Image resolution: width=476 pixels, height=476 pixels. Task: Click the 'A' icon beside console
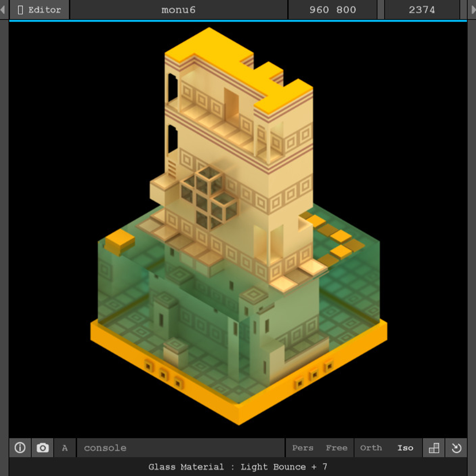pyautogui.click(x=65, y=448)
